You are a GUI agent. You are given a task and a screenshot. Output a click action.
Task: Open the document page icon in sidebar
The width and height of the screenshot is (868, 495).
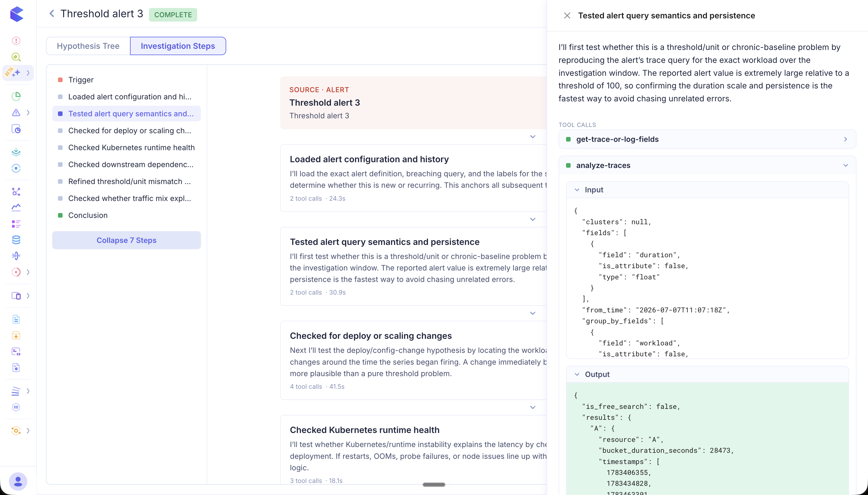16,319
